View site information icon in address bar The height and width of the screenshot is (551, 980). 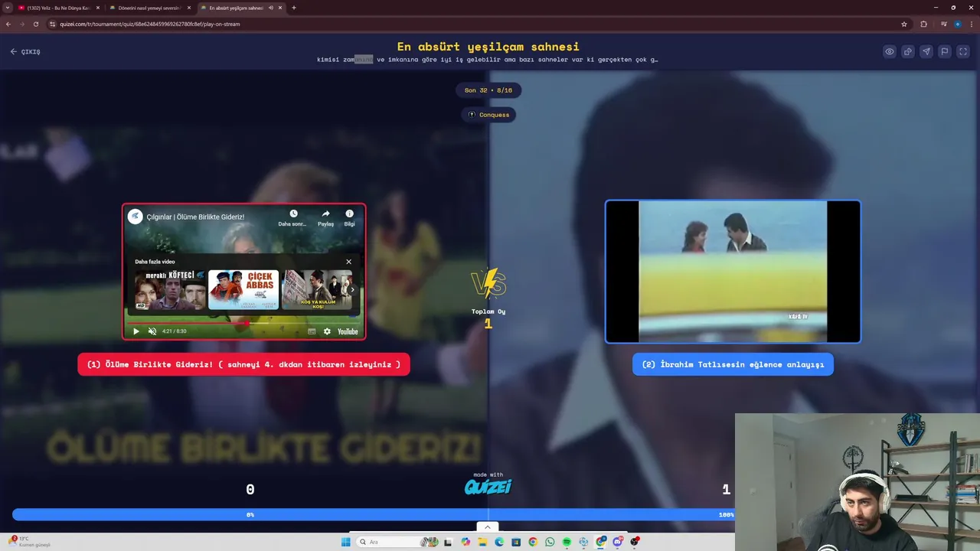[x=53, y=24]
